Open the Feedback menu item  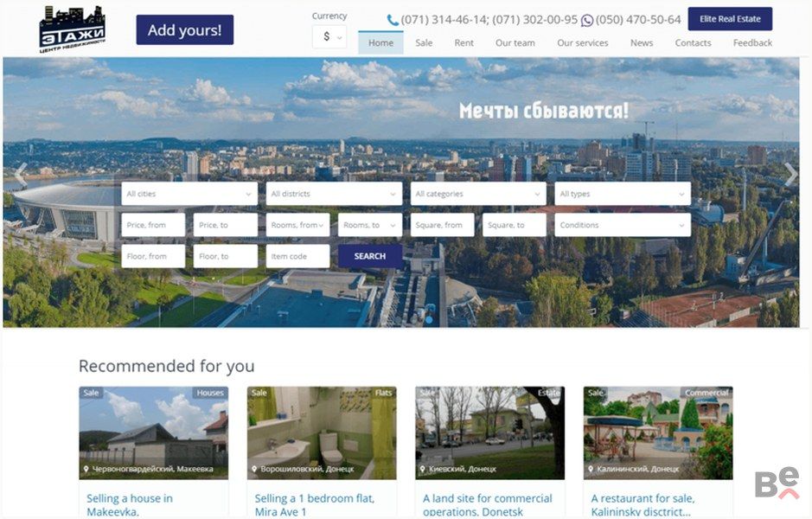[752, 43]
